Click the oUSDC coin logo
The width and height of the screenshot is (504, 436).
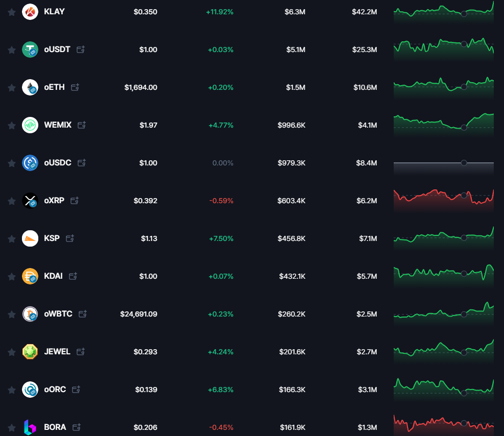30,163
